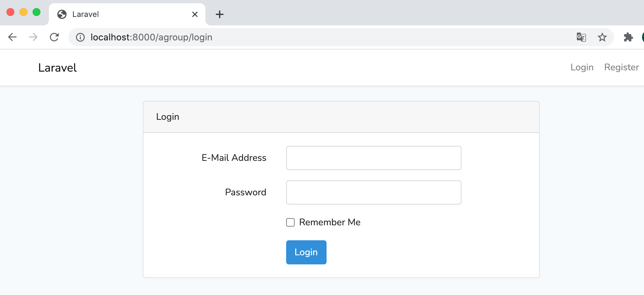Viewport: 644px width, 295px height.
Task: Click the blue Login button
Action: pos(306,252)
